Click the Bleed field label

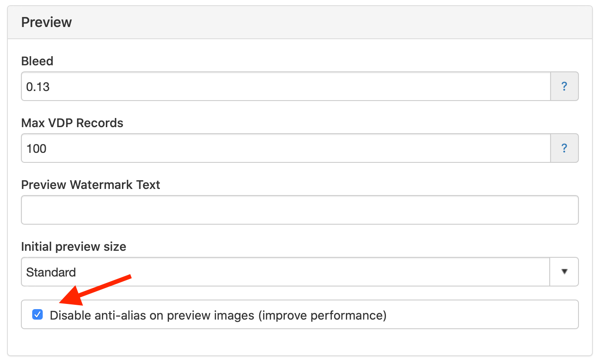pos(37,61)
